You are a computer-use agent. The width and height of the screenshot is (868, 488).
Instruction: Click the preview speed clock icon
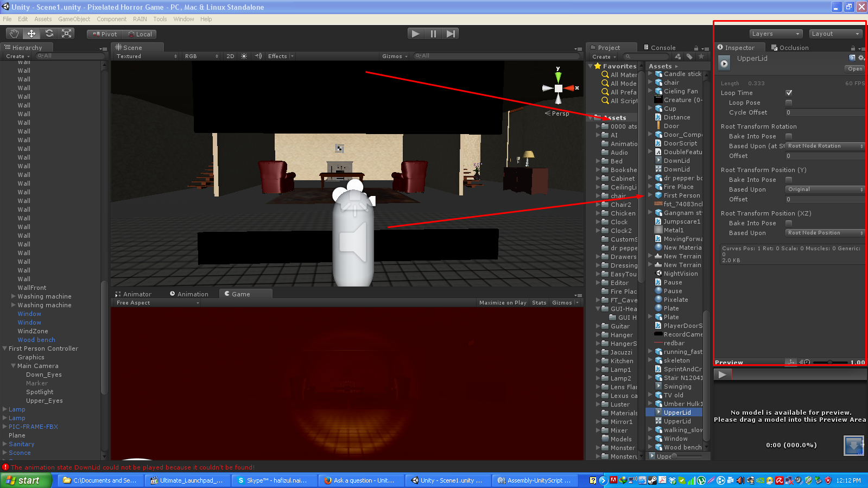pos(804,362)
